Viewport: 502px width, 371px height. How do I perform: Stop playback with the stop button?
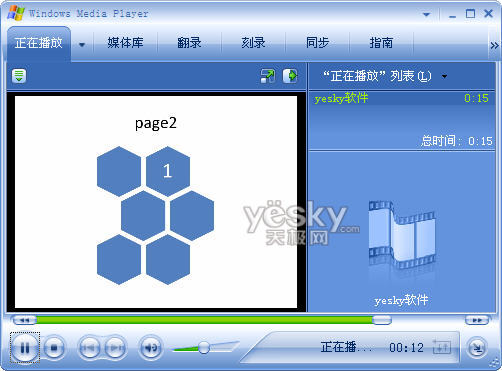point(54,348)
